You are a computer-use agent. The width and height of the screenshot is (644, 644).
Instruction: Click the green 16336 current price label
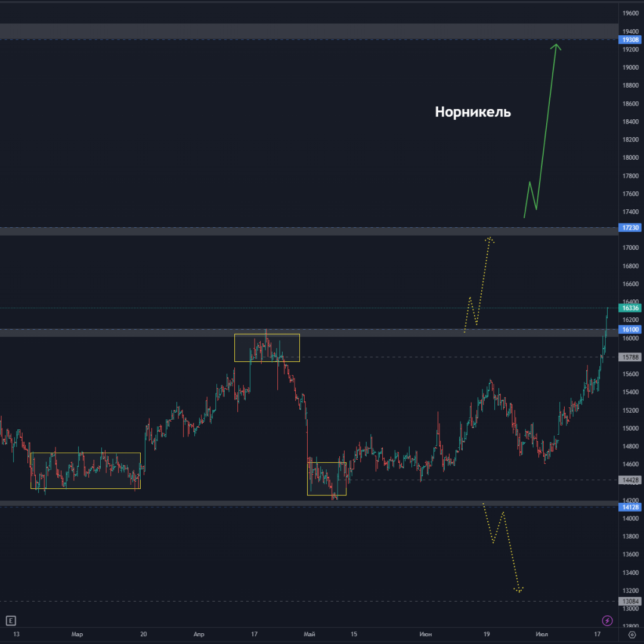[630, 308]
